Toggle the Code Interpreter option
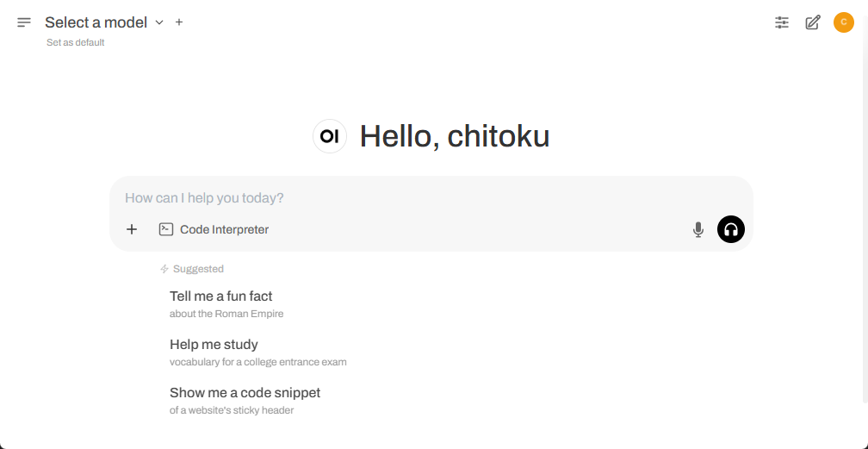 coord(214,229)
